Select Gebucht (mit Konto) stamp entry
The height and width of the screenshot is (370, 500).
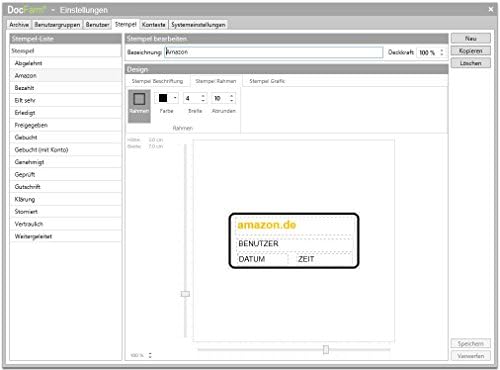(66, 149)
